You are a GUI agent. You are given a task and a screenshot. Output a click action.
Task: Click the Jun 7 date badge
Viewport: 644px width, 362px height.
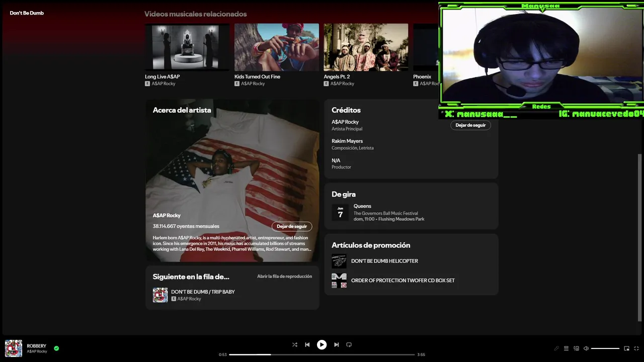pos(340,212)
